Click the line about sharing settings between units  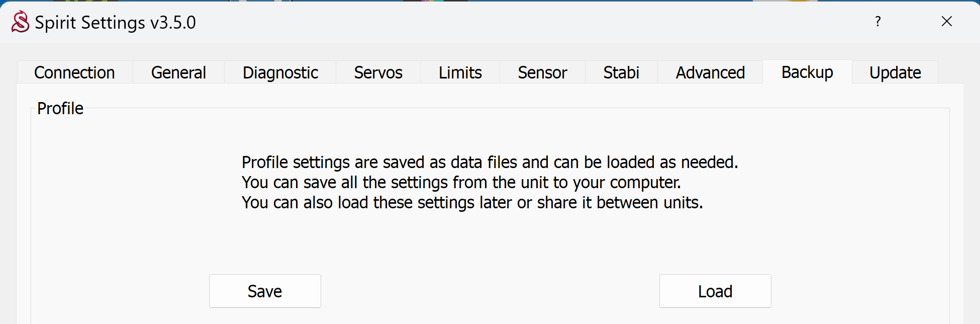(x=472, y=202)
